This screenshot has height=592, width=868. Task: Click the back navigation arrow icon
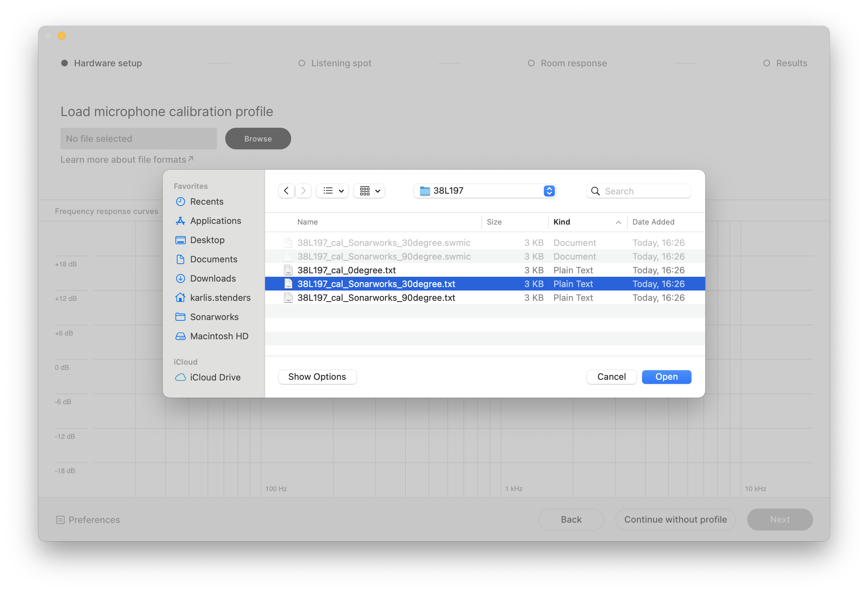[286, 191]
